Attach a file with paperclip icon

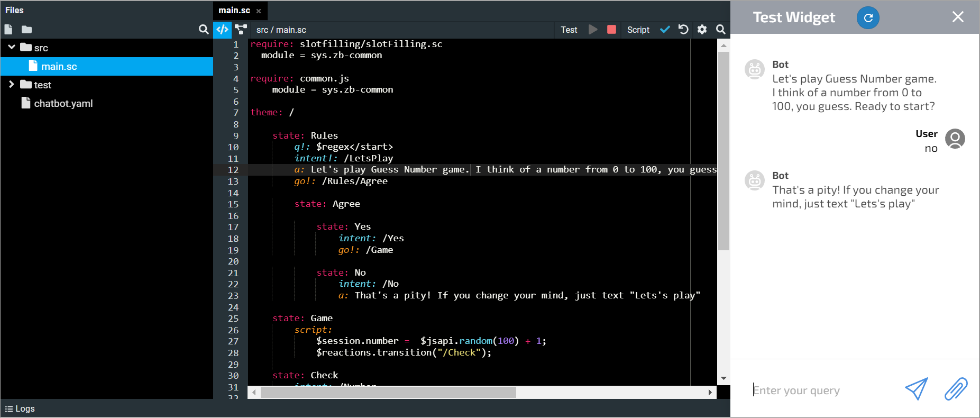pos(956,389)
